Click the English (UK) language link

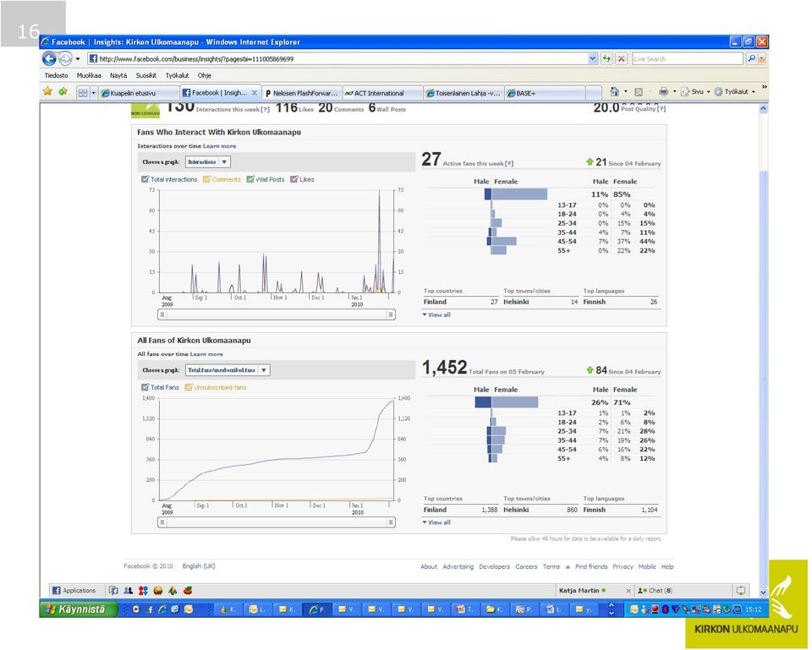199,566
